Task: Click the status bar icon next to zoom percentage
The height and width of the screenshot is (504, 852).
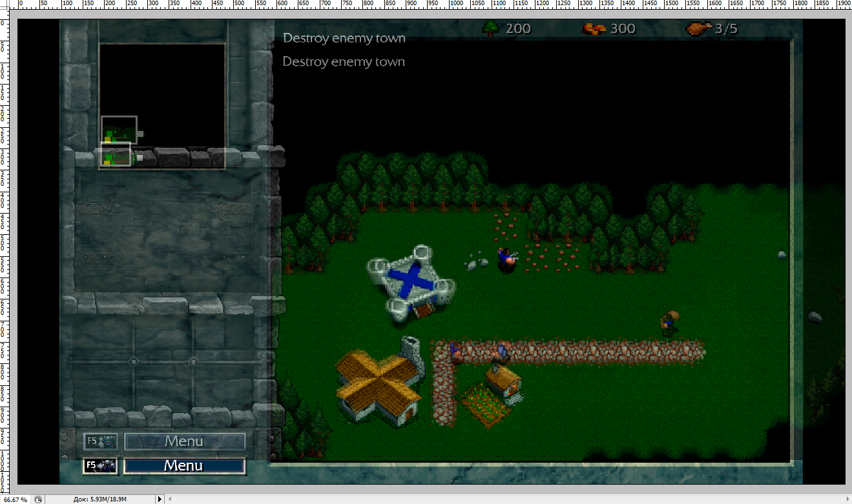Action: [x=39, y=499]
